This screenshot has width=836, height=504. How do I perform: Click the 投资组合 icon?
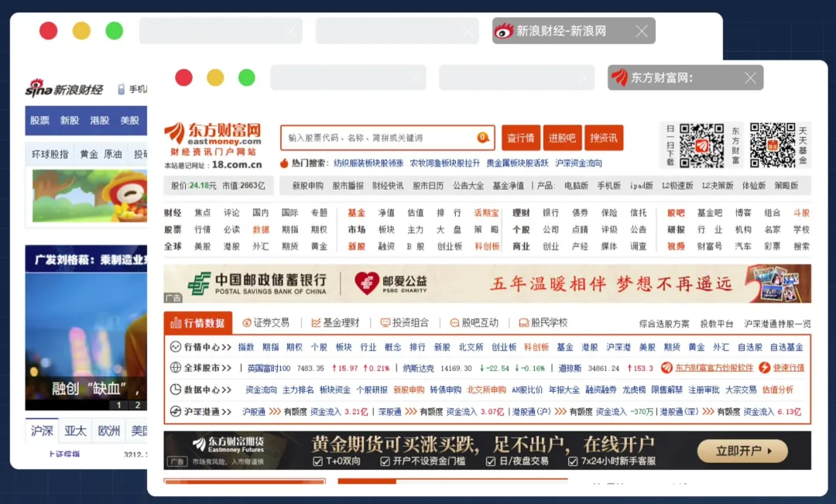click(x=385, y=323)
